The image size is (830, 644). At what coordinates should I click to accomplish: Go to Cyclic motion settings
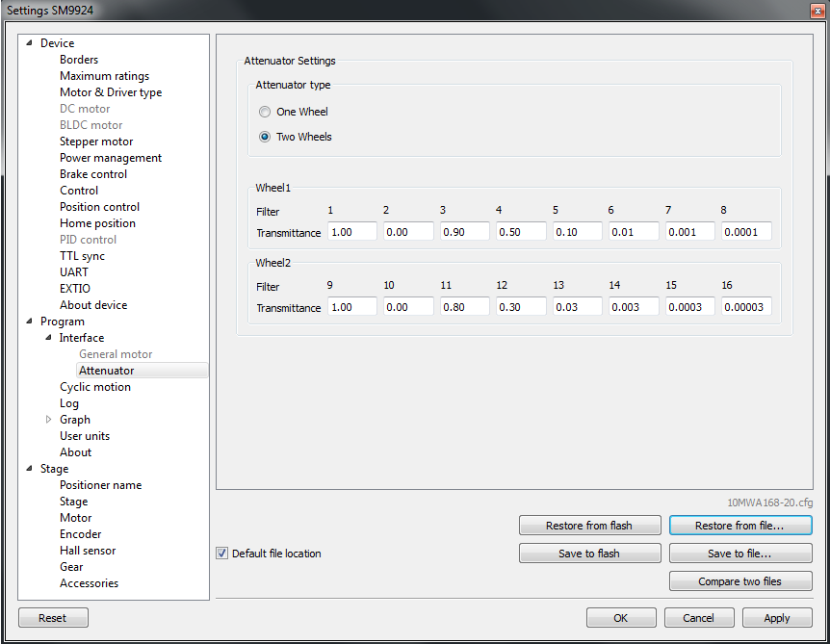click(95, 387)
